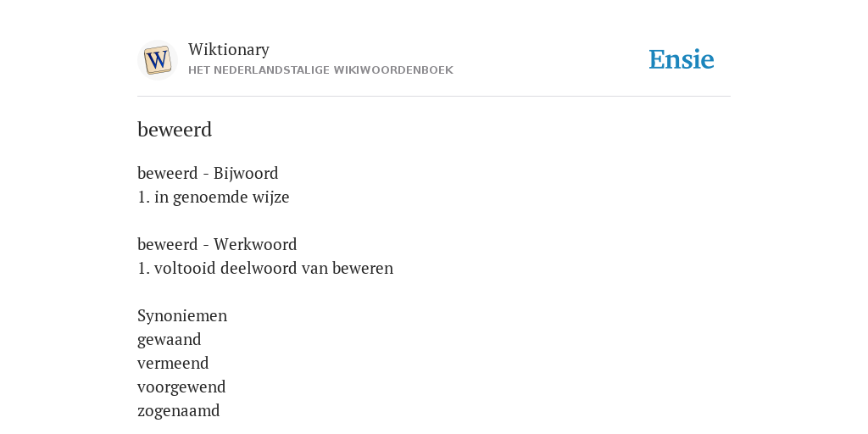Viewport: 868px width, 434px height.
Task: Click the horizontal divider under header
Action: point(434,97)
